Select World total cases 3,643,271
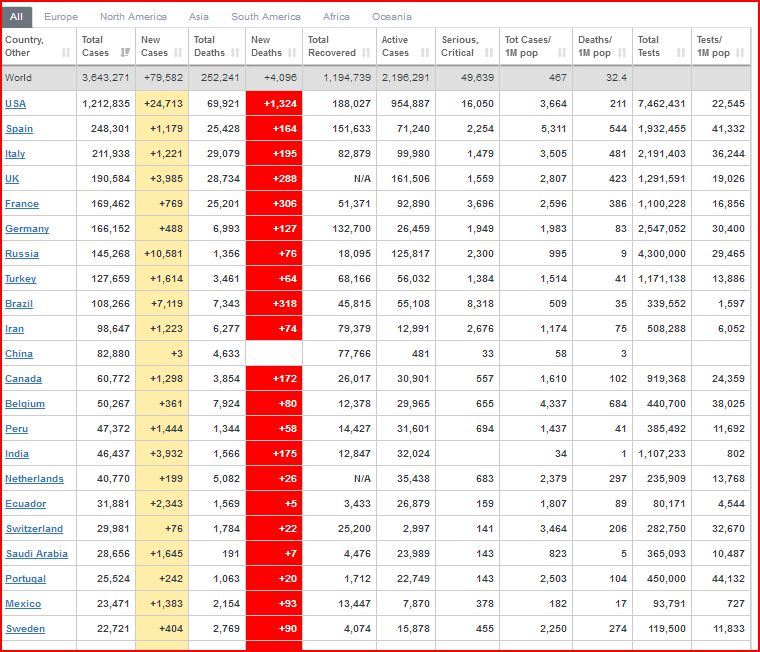Viewport: 760px width, 652px height. click(x=106, y=78)
